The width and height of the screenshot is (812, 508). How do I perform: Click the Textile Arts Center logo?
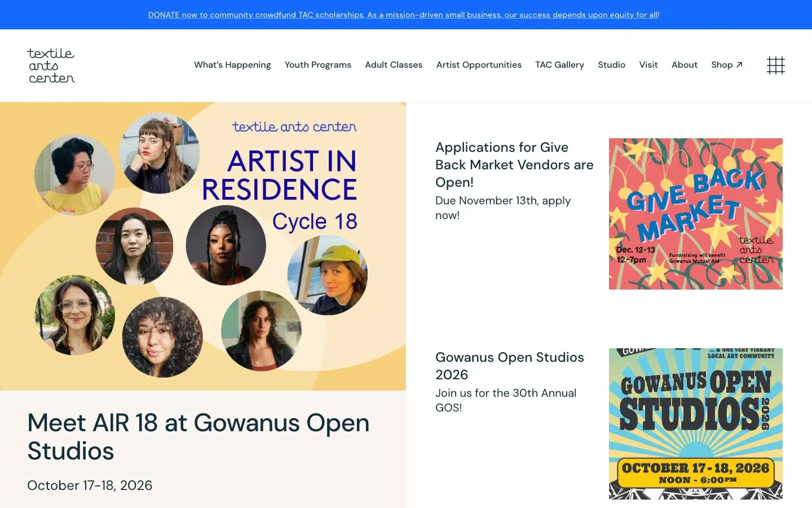click(x=51, y=65)
